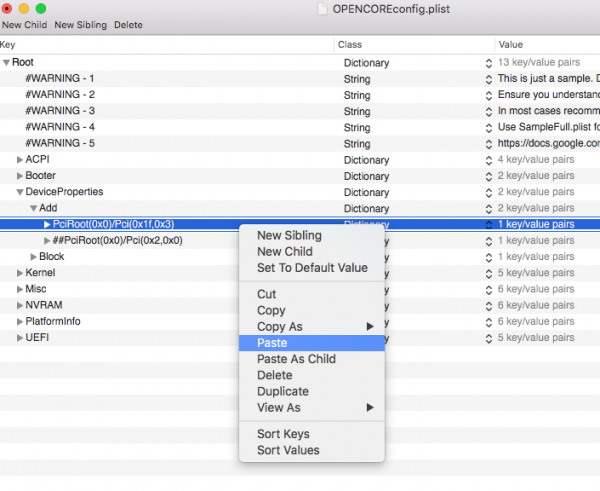Open class stepper for #WARNING - 5 row
Viewport: 600px width, 491px height.
point(489,144)
